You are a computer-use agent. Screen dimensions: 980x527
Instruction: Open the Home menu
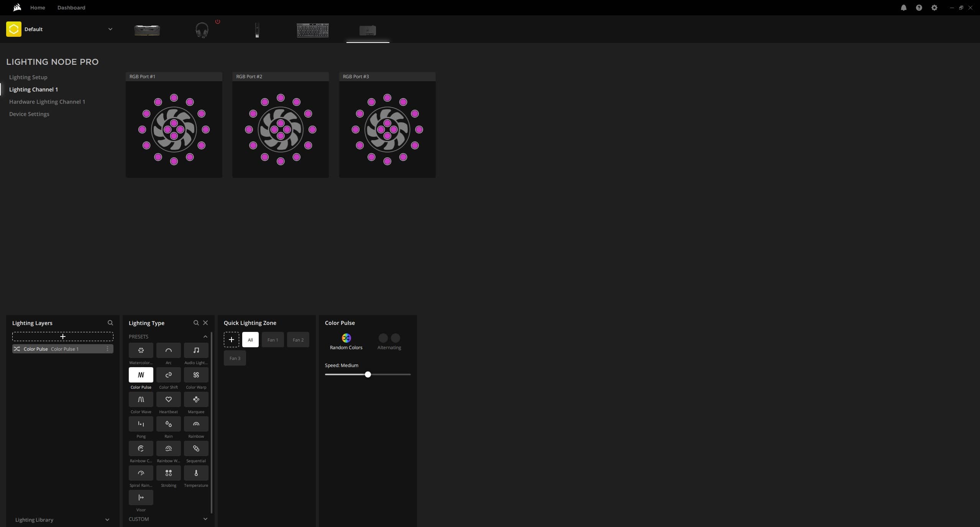(38, 8)
